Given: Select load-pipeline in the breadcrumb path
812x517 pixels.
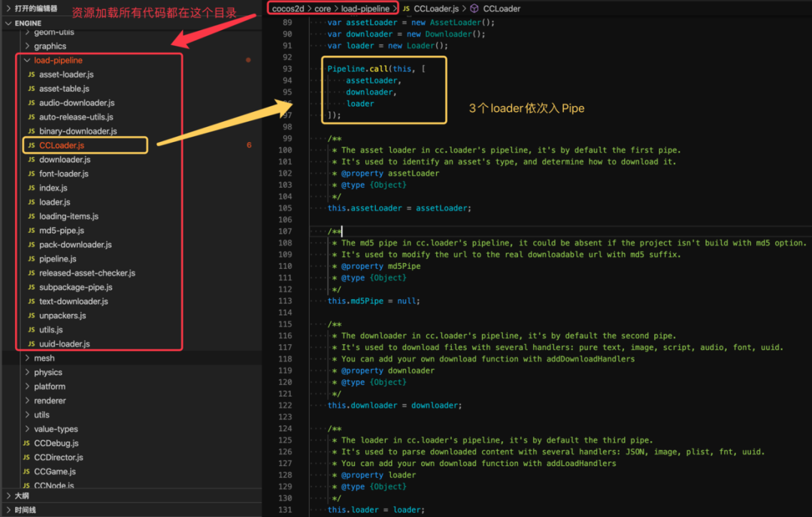Looking at the screenshot, I should 365,9.
